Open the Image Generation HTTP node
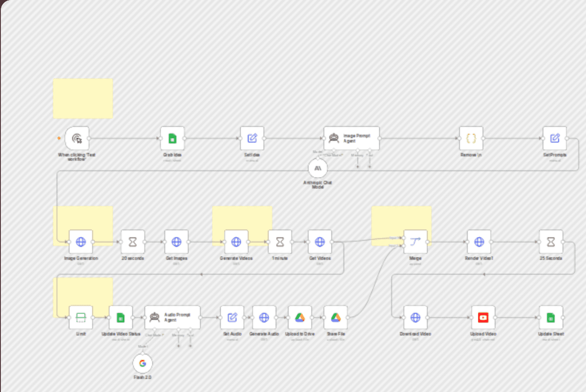The image size is (586, 392). (81, 242)
